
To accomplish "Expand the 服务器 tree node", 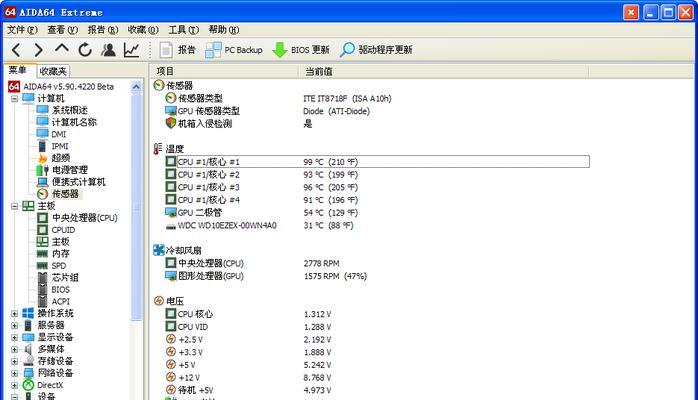I will coord(15,326).
